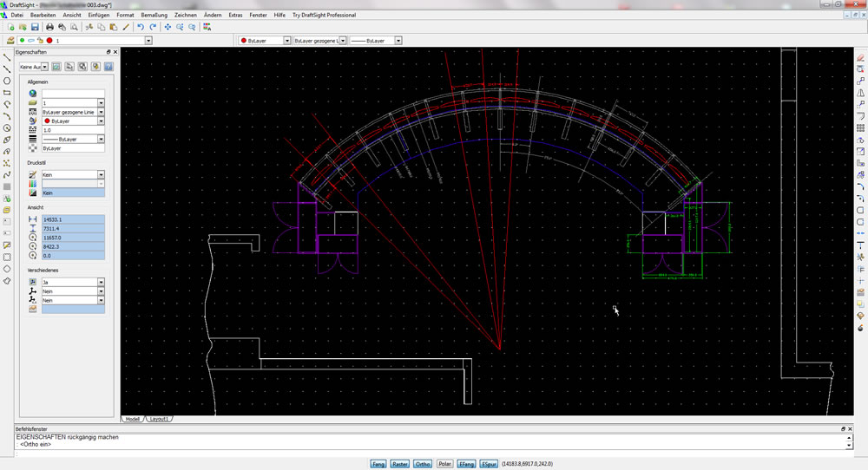Click the Redo arrow icon
Screen dimensions: 868x470
(x=153, y=27)
